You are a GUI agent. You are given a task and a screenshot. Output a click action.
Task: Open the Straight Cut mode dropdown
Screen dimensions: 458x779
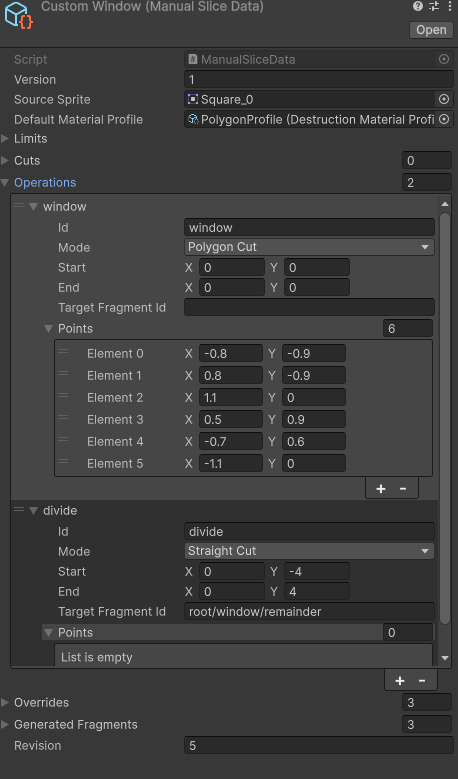click(309, 551)
